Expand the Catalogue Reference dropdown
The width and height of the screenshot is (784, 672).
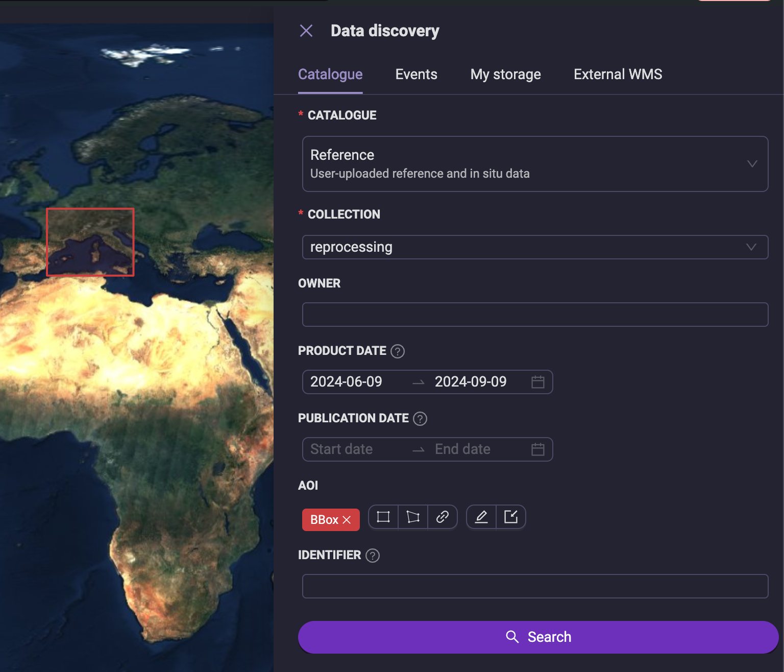pos(535,164)
